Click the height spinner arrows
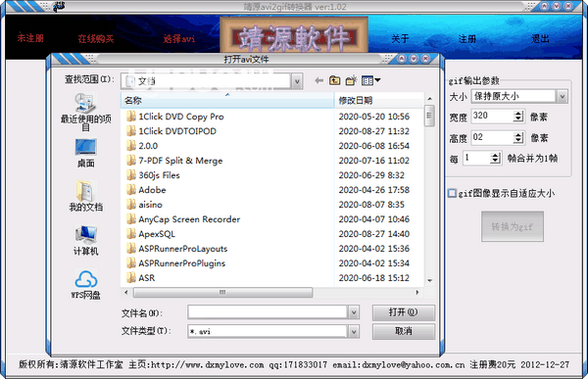This screenshot has height=379, width=588. 518,137
